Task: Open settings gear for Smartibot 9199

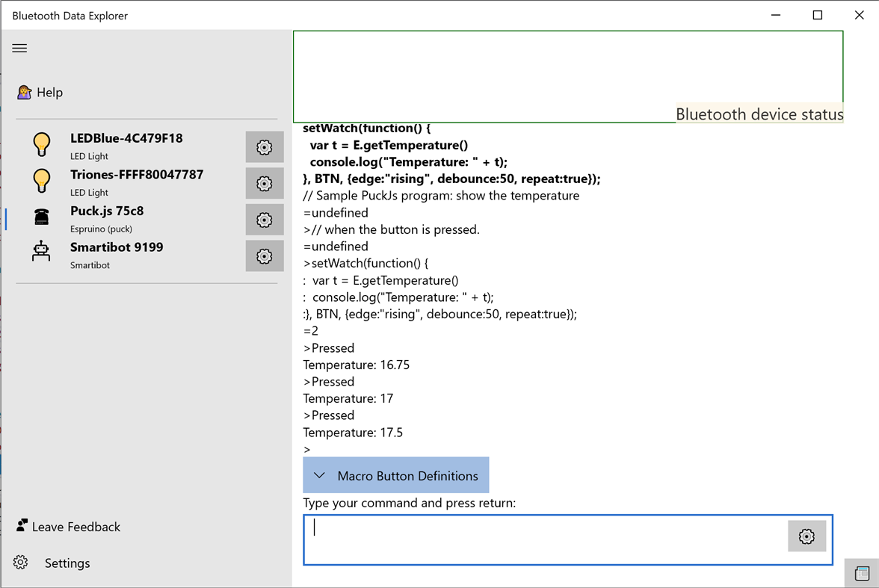Action: pos(264,256)
